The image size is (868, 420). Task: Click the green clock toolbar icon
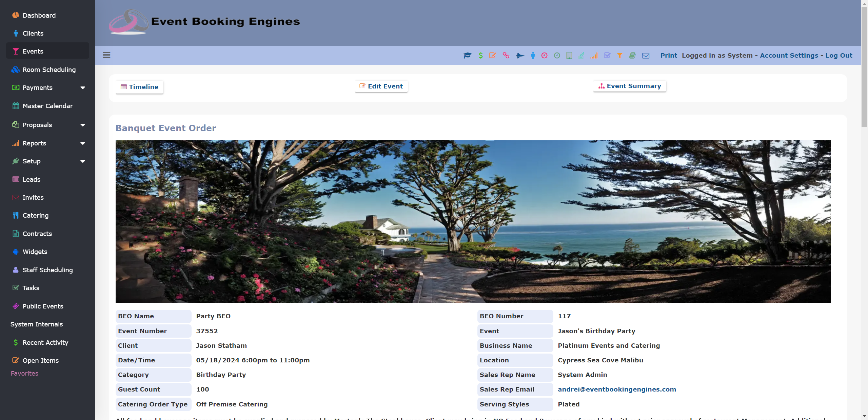tap(557, 55)
